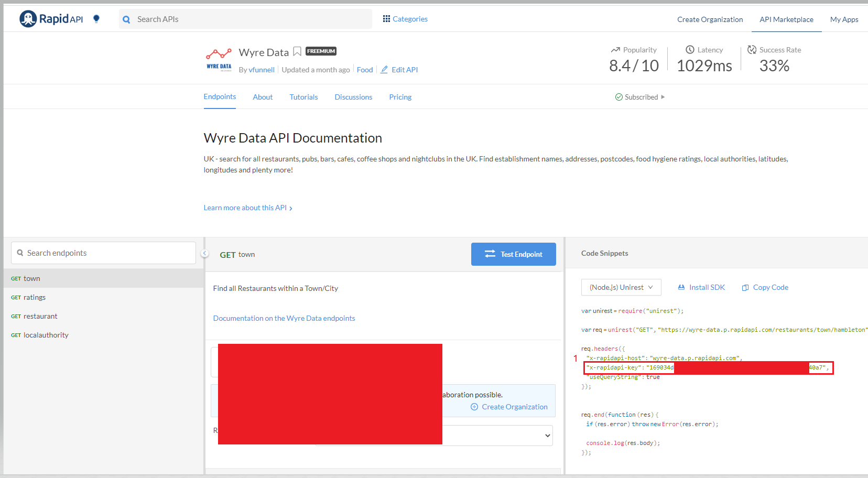Open the Food category link
The height and width of the screenshot is (478, 868).
365,70
